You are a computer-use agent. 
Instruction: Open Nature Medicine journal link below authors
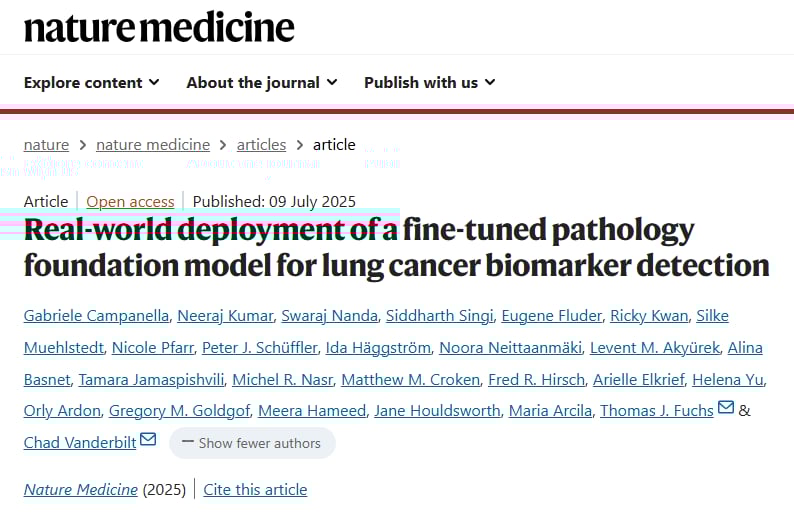(x=81, y=489)
